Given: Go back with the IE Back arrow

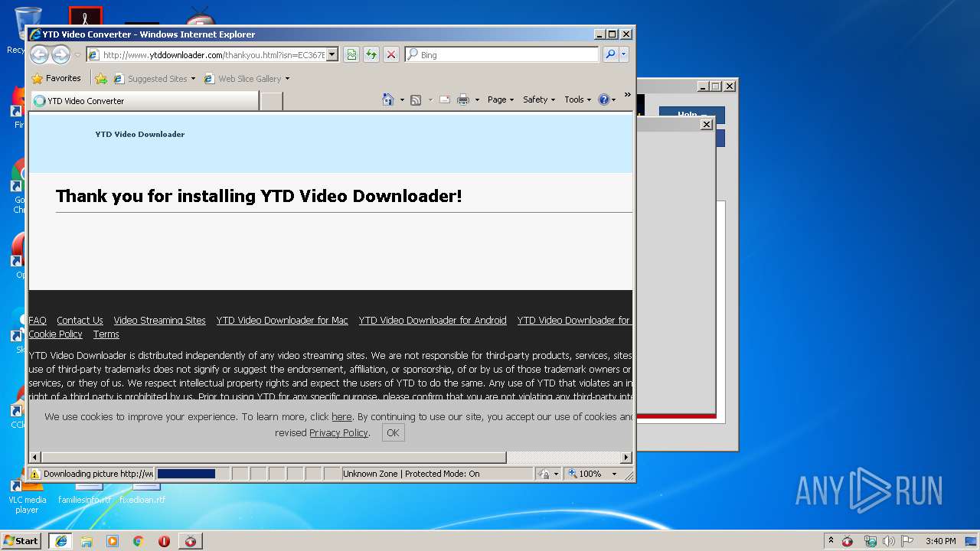Looking at the screenshot, I should pos(40,54).
